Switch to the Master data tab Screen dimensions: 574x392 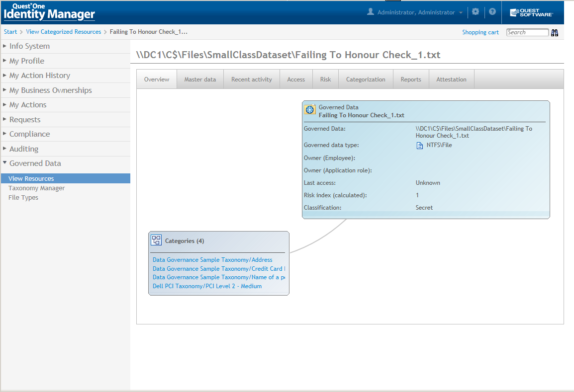(200, 79)
